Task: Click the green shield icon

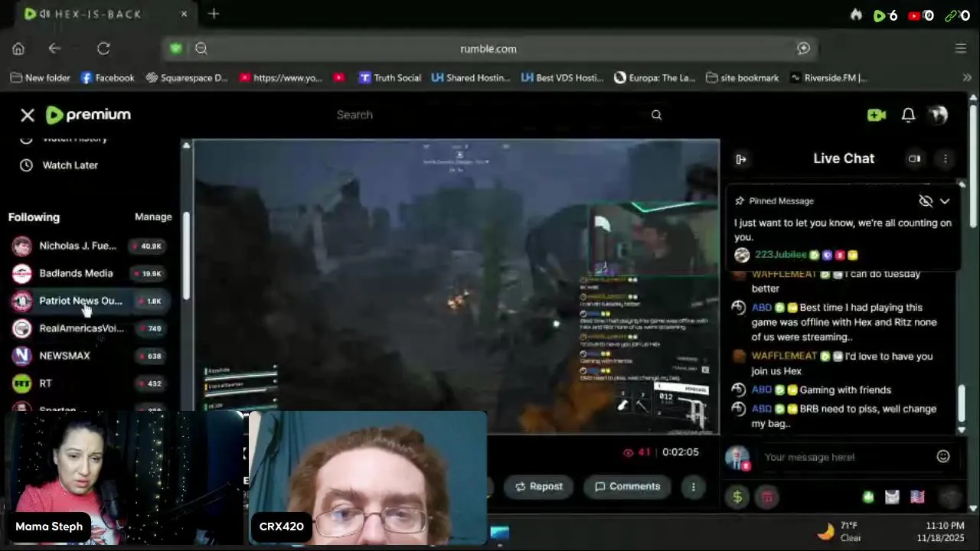Action: [176, 48]
